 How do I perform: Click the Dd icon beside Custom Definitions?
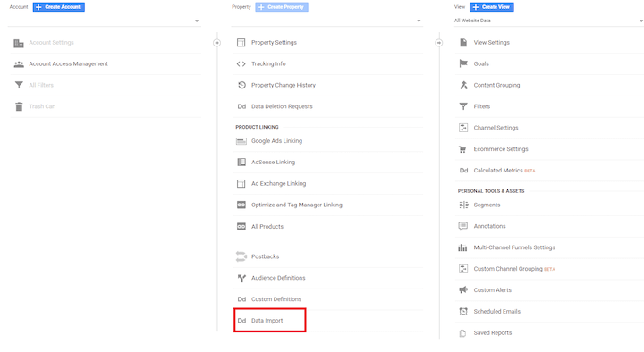tap(241, 299)
